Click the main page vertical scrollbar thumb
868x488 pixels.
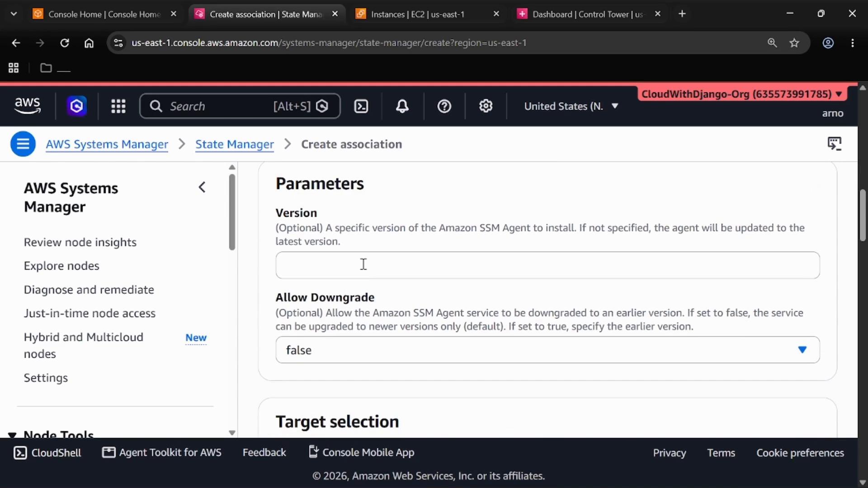(863, 216)
